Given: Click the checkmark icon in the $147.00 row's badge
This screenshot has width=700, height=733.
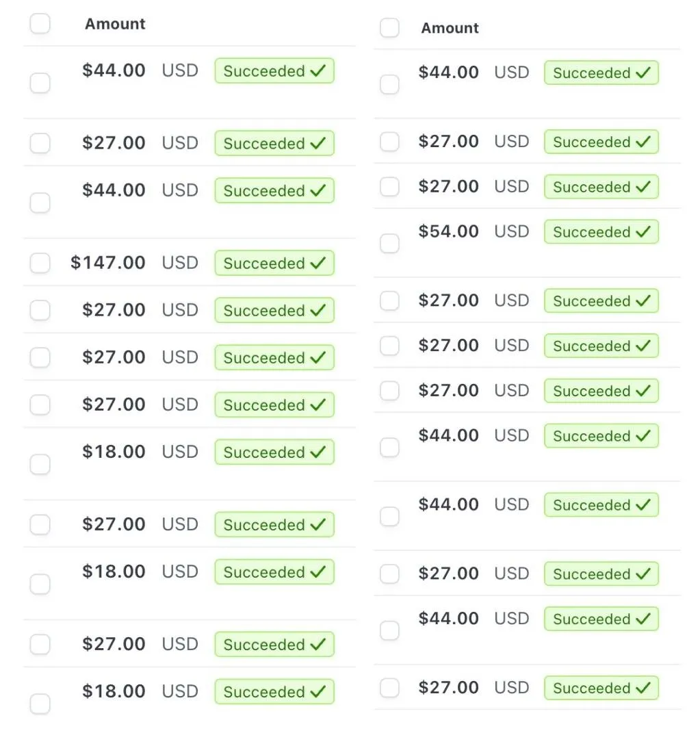Looking at the screenshot, I should (317, 263).
